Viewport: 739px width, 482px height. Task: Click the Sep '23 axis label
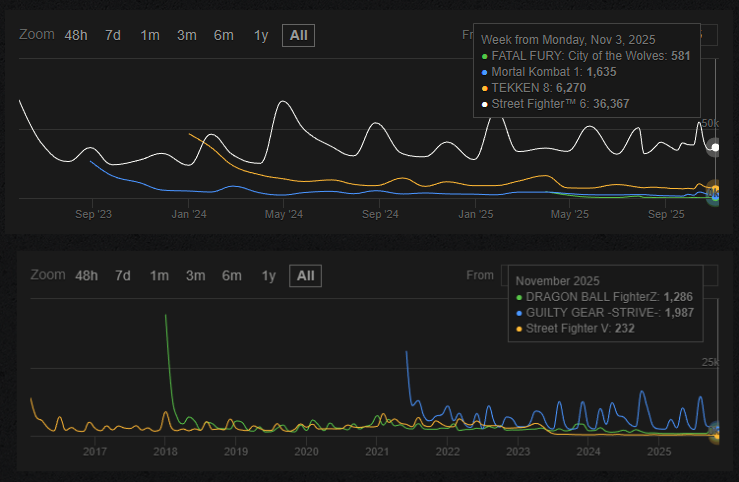click(93, 214)
